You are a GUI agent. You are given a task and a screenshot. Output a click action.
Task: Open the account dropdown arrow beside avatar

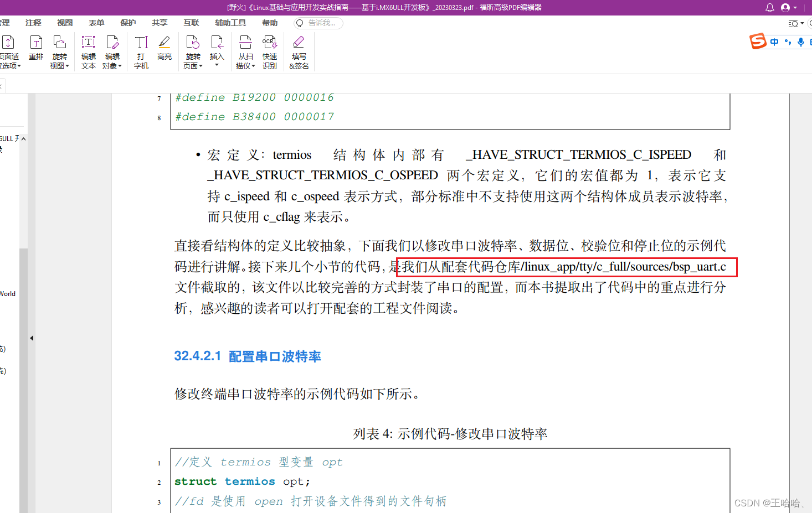coord(795,8)
